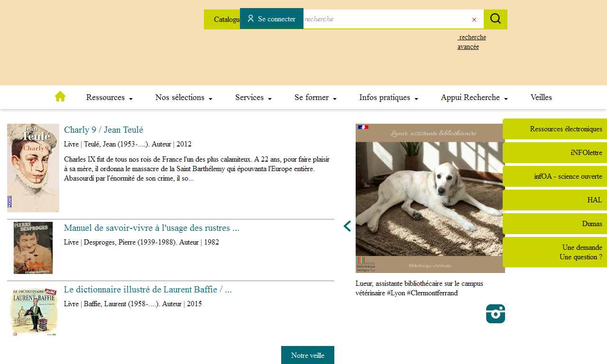The width and height of the screenshot is (607, 364).
Task: Click the magnifying glass search button
Action: (495, 19)
